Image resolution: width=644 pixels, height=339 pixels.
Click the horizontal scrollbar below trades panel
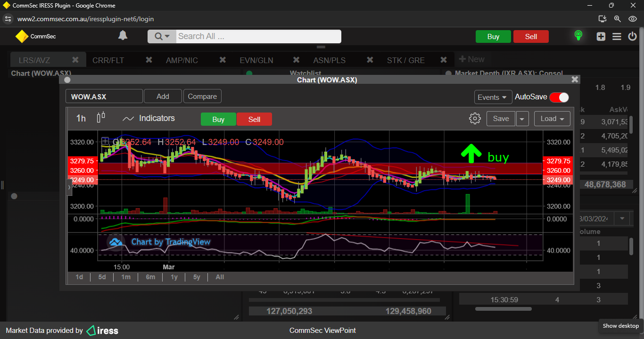click(503, 309)
